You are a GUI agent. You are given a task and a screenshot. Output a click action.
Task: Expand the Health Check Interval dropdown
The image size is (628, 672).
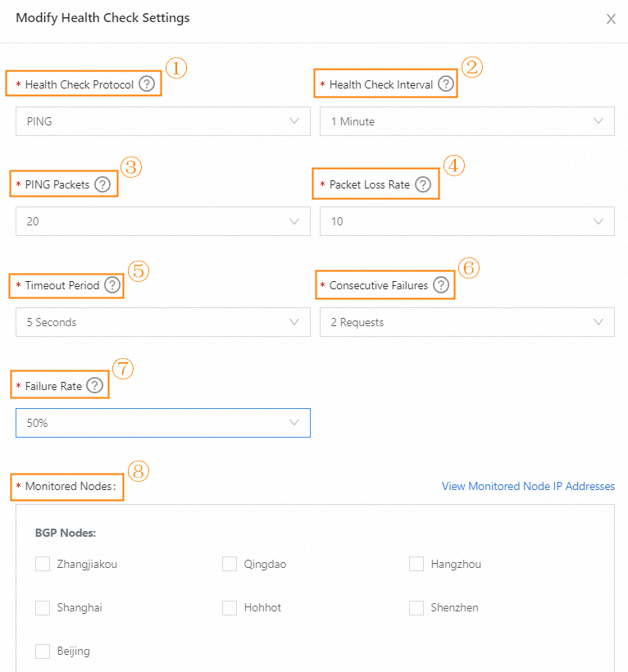click(466, 120)
